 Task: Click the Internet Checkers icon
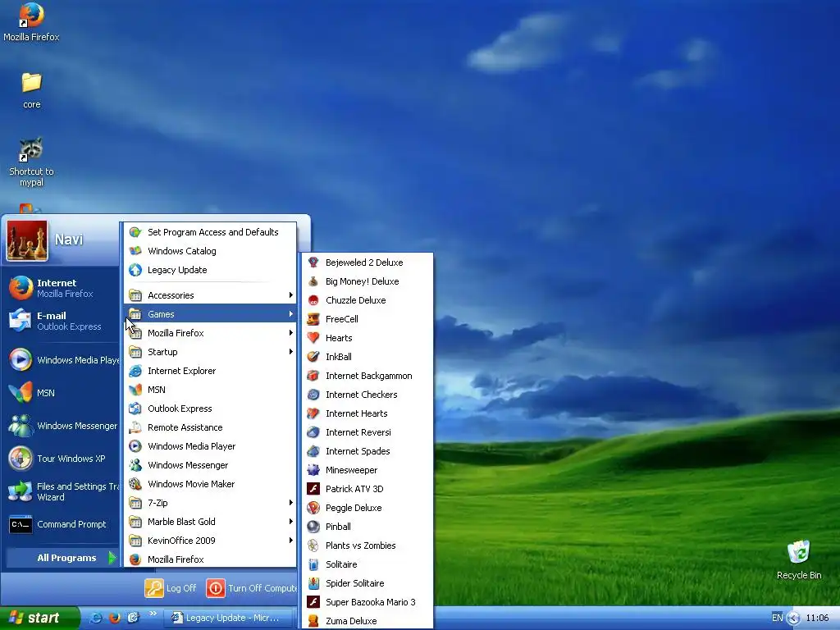click(313, 395)
